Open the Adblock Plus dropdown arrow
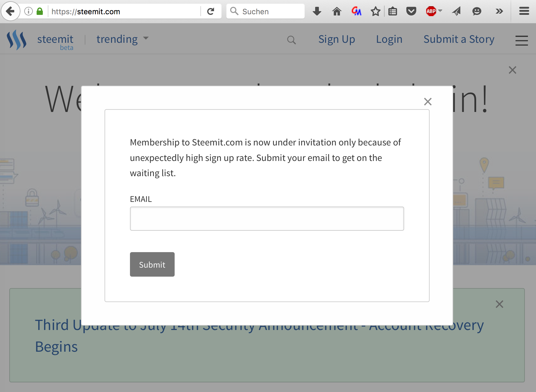Screen dimensions: 536x392 [x=440, y=11]
